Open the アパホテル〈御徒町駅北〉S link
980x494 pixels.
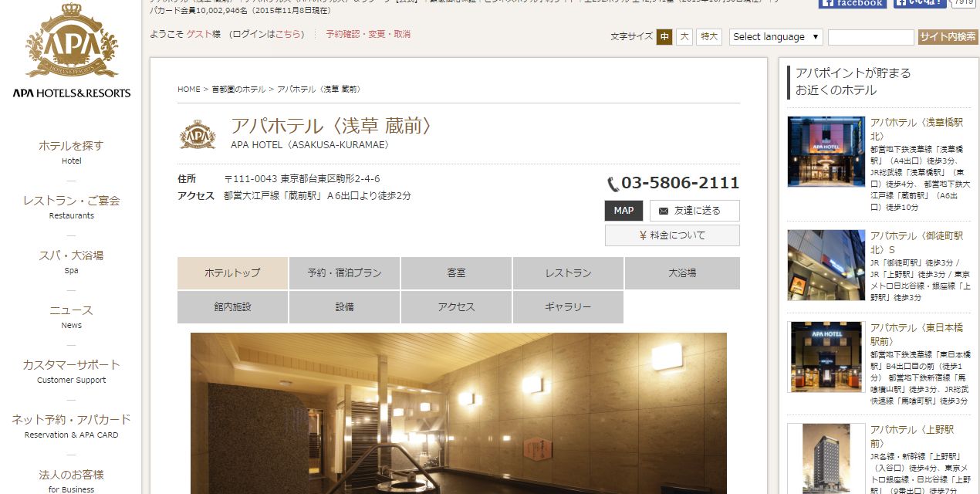pos(917,242)
